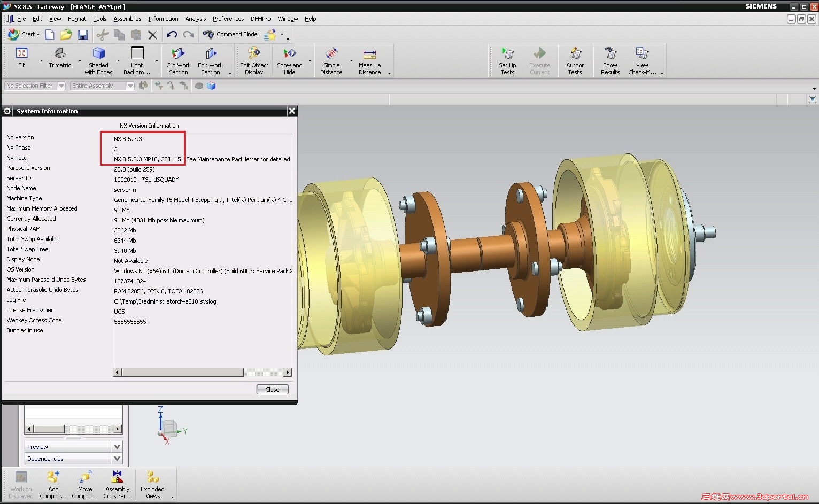Click the Command Finder icon

[208, 34]
